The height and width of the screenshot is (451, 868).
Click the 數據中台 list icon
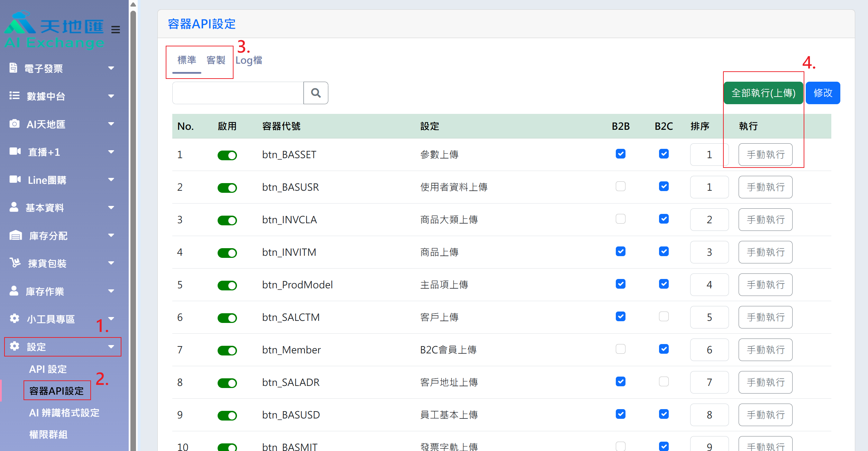(x=14, y=96)
